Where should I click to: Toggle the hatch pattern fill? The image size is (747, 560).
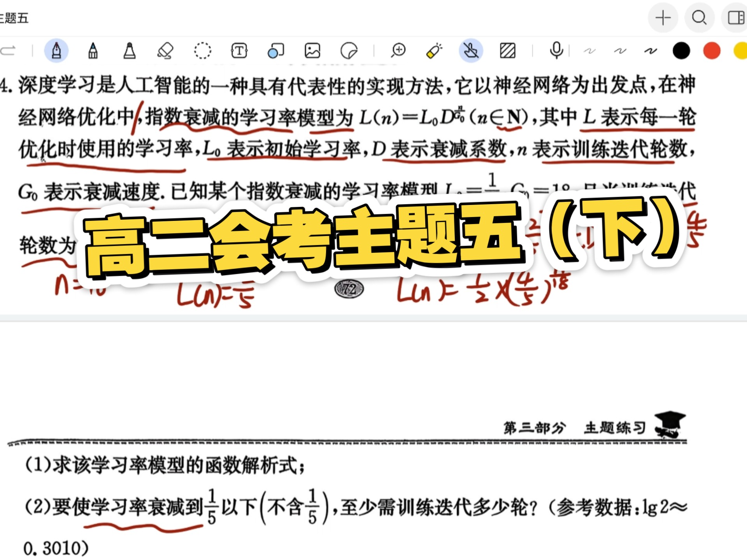[x=506, y=50]
